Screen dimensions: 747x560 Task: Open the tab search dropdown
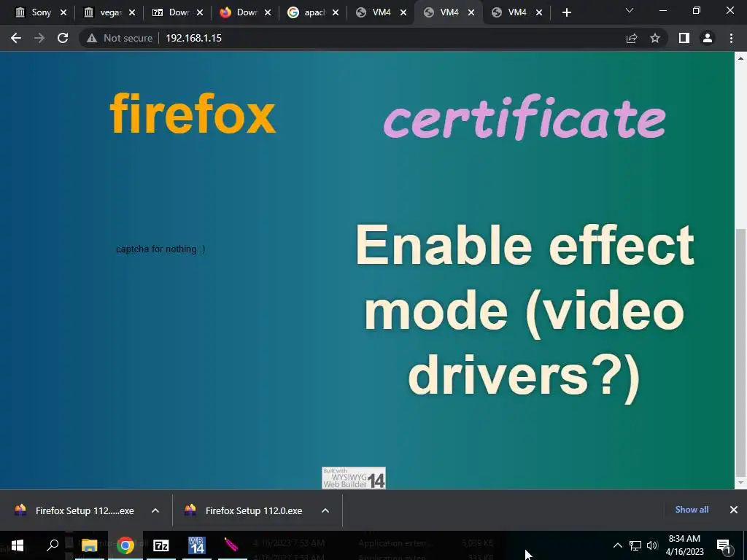(x=630, y=10)
